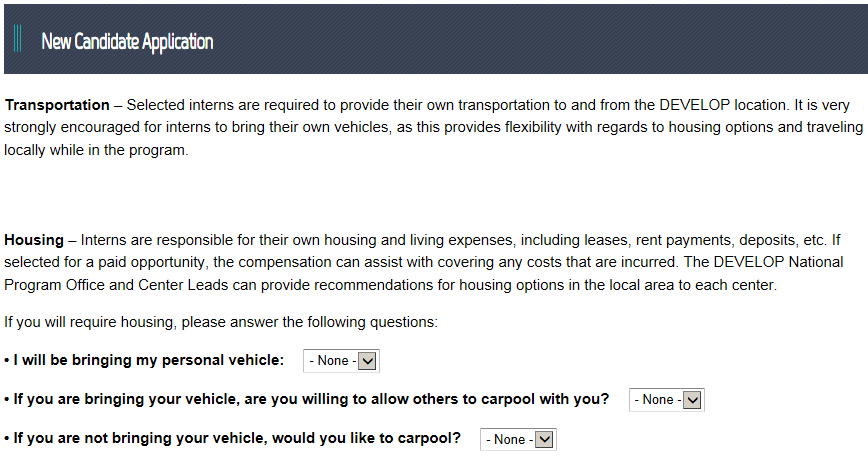Open the personal vehicle dropdown
868x457 pixels.
[x=340, y=361]
